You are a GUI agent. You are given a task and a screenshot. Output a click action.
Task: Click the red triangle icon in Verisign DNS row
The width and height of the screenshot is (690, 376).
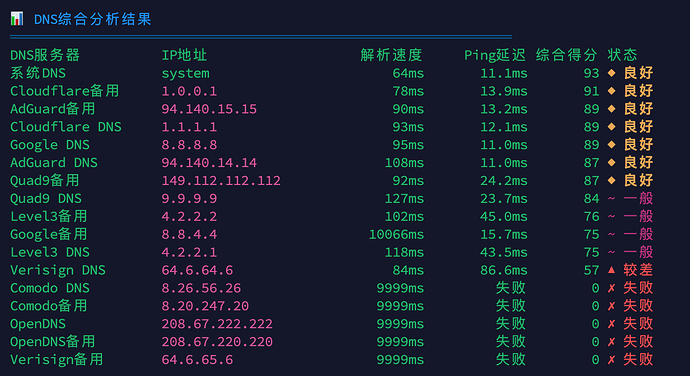point(611,269)
